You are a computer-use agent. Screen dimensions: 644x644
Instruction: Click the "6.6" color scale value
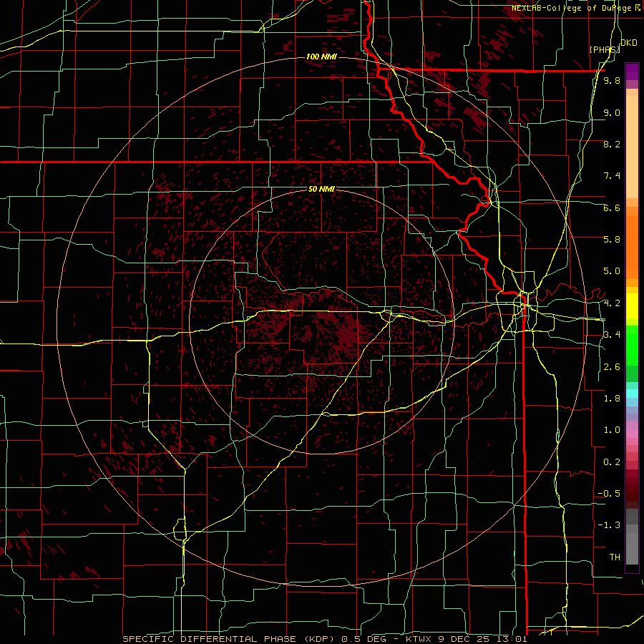(612, 208)
